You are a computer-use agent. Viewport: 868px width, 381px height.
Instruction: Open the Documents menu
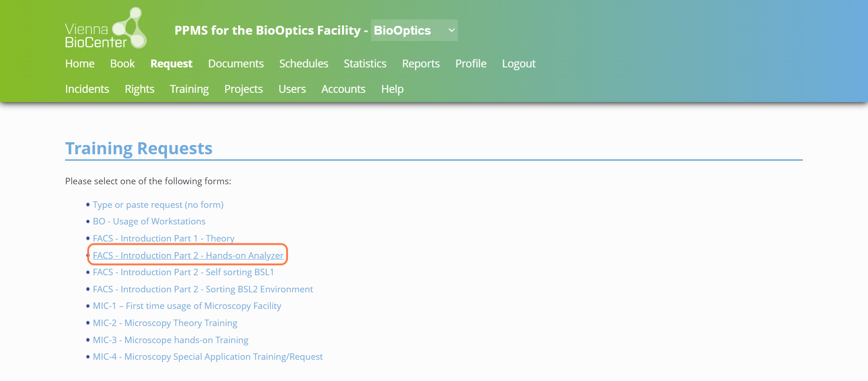[x=236, y=64]
